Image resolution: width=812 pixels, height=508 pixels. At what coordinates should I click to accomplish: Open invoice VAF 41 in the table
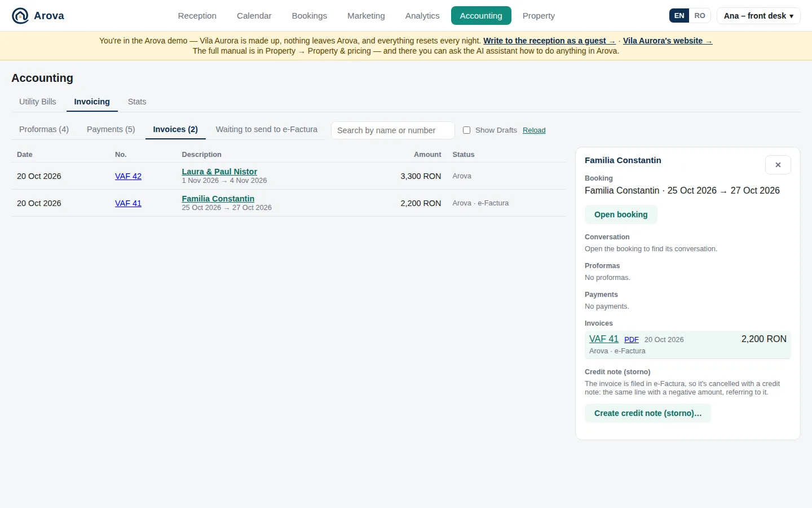tap(128, 203)
